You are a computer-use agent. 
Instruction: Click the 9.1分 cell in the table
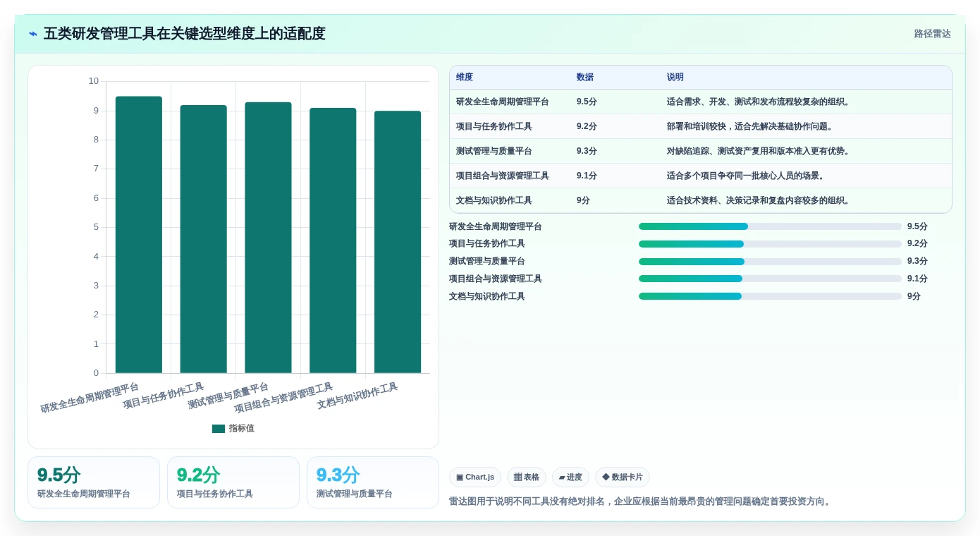pyautogui.click(x=587, y=176)
